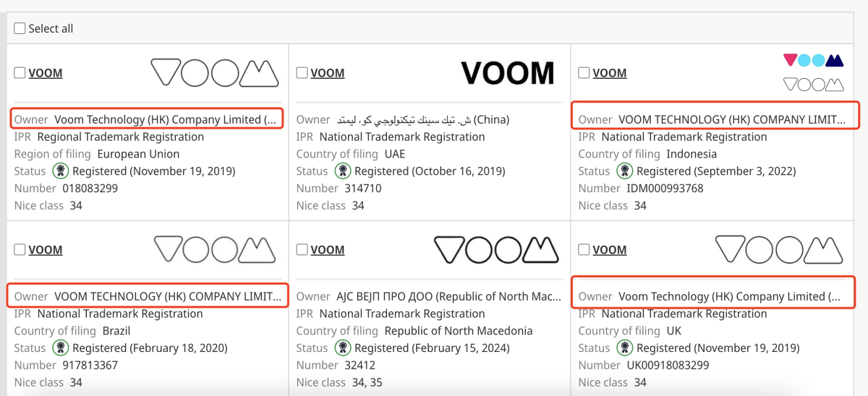Check the VOOM UK card checkbox
Screen dimensions: 868x396
tap(584, 250)
